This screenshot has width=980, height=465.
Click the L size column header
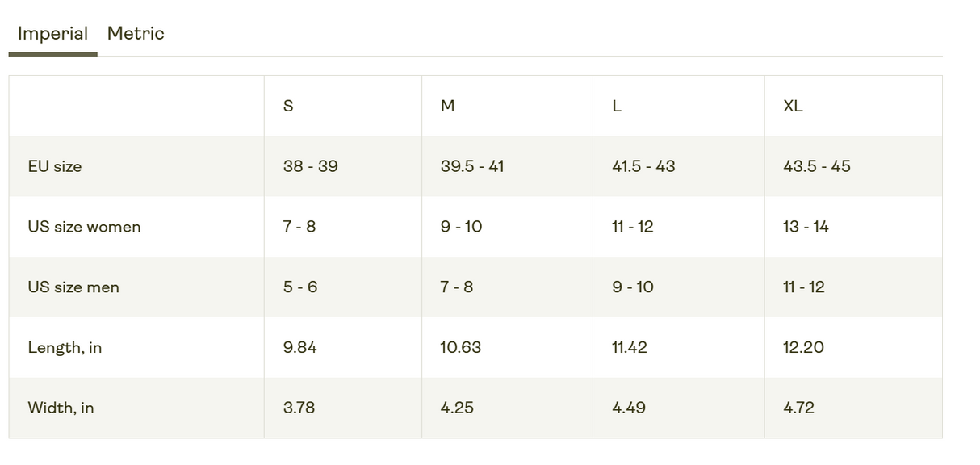[x=617, y=106]
